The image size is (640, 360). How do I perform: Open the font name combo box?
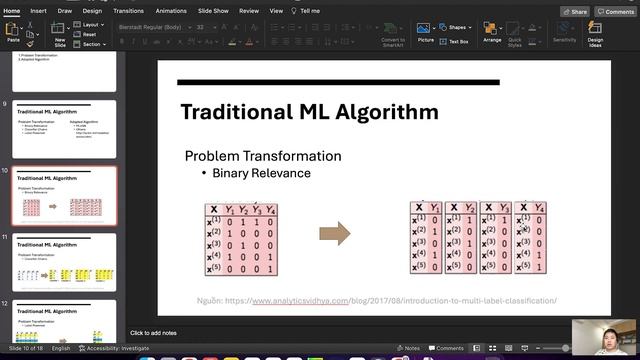coord(155,27)
